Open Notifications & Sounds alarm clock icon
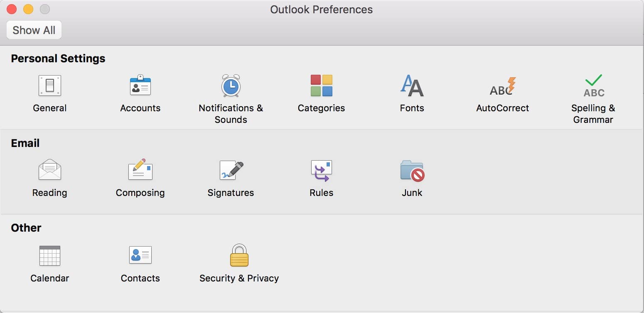The height and width of the screenshot is (313, 644). [231, 86]
